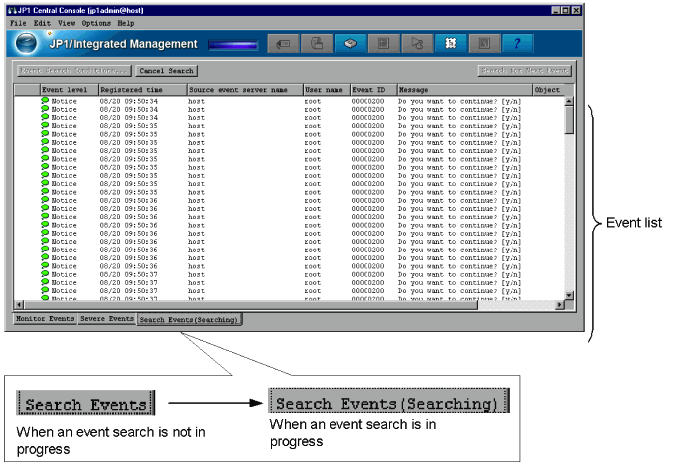
Task: Open help with the question mark icon
Action: [x=516, y=44]
